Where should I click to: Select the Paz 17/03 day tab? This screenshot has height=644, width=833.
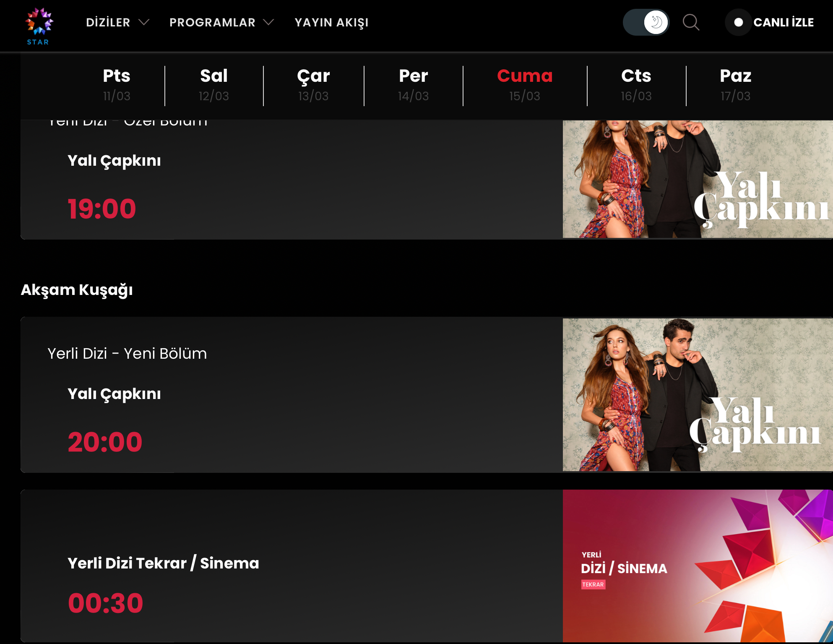[735, 85]
